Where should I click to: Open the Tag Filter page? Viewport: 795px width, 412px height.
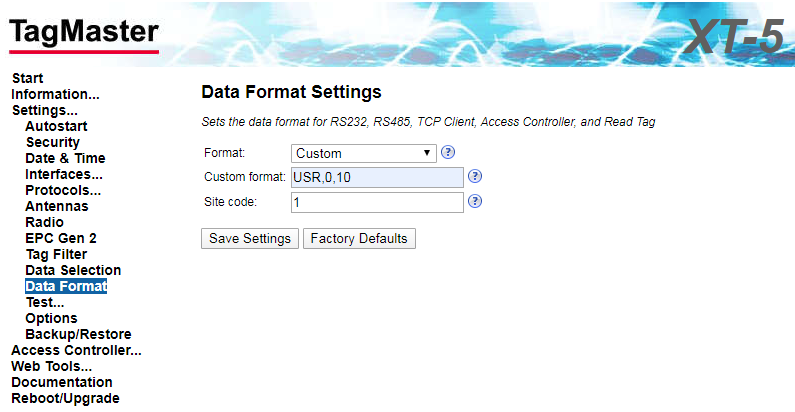click(x=56, y=254)
